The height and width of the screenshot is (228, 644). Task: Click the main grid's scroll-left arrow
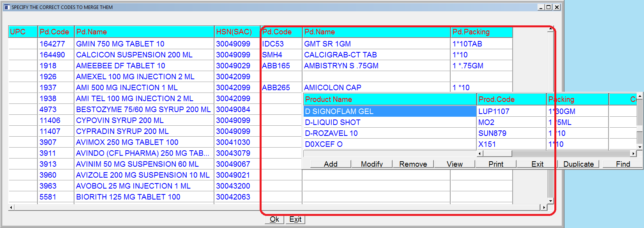(11, 207)
